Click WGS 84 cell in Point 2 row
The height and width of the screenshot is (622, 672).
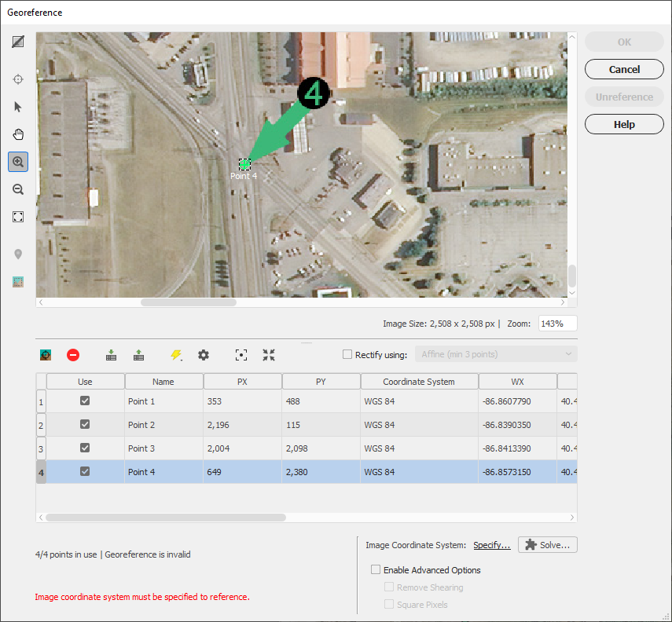(419, 425)
